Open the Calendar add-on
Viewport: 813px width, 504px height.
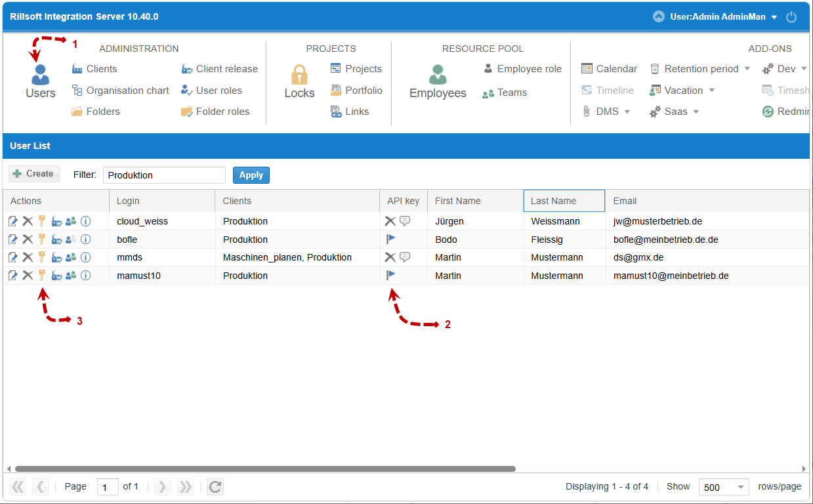610,69
